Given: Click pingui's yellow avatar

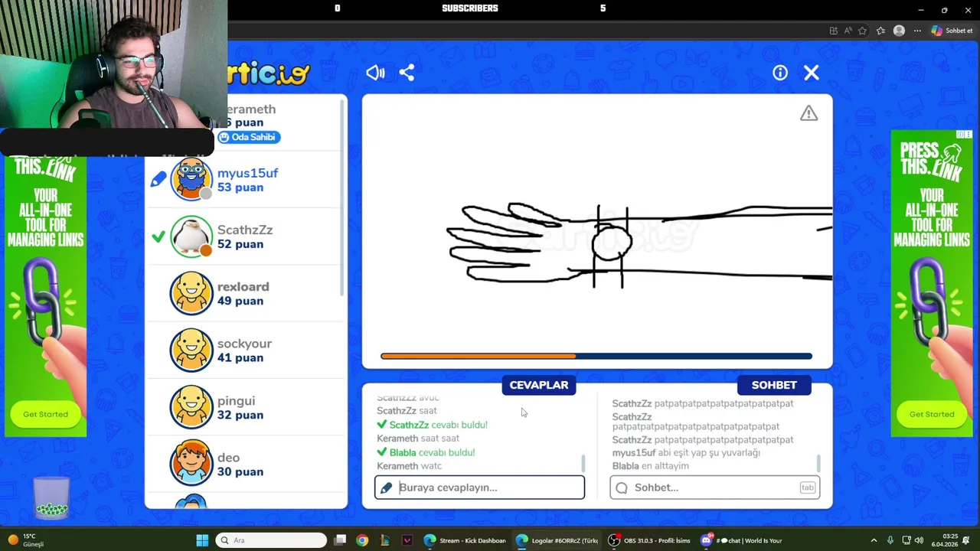Looking at the screenshot, I should 191,407.
